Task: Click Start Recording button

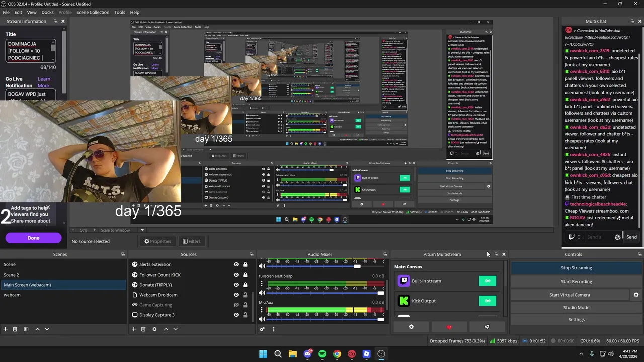Action: pos(577,282)
